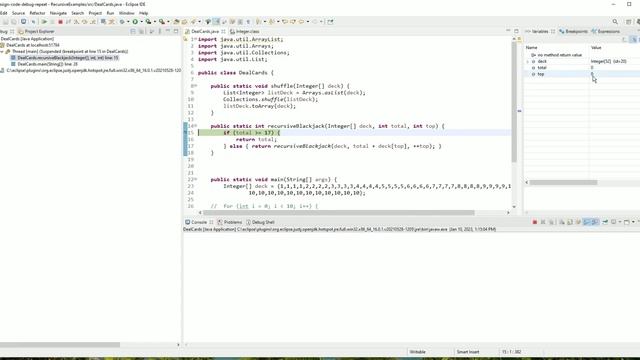Click Remove Launch icon in Console toolbar
Viewport: 640px width, 360px height.
(x=543, y=222)
